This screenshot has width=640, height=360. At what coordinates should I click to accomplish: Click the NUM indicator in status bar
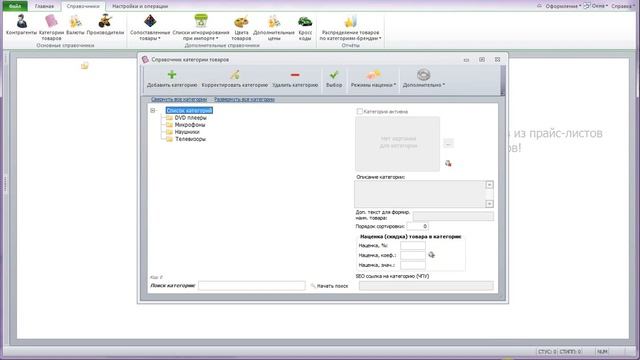click(602, 351)
